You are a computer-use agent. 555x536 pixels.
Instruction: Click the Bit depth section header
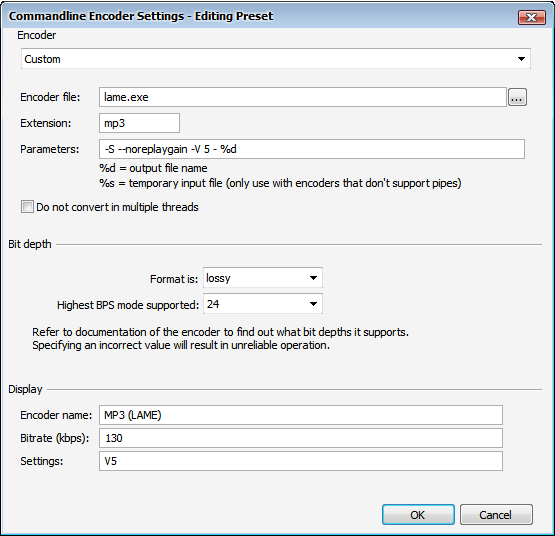(x=30, y=244)
